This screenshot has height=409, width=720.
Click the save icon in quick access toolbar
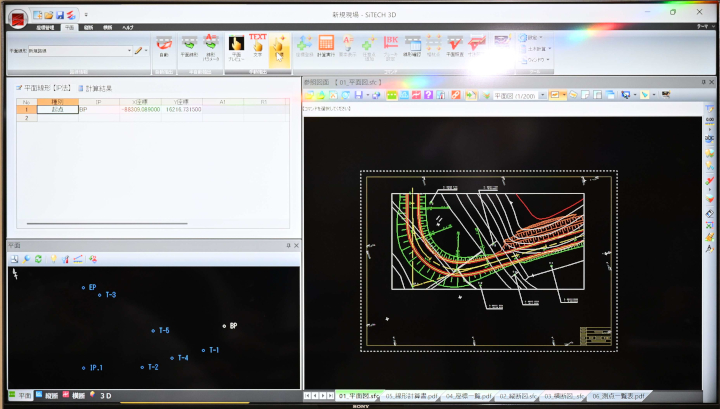click(59, 15)
